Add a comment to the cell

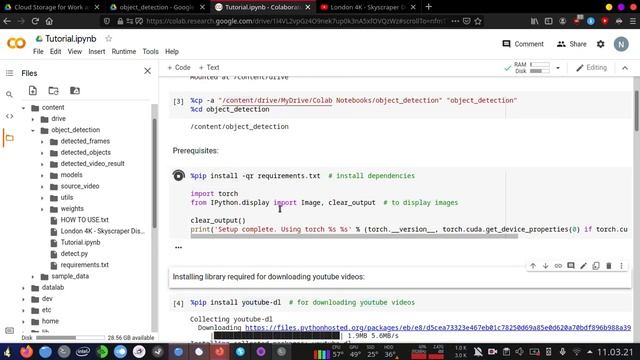571,266
